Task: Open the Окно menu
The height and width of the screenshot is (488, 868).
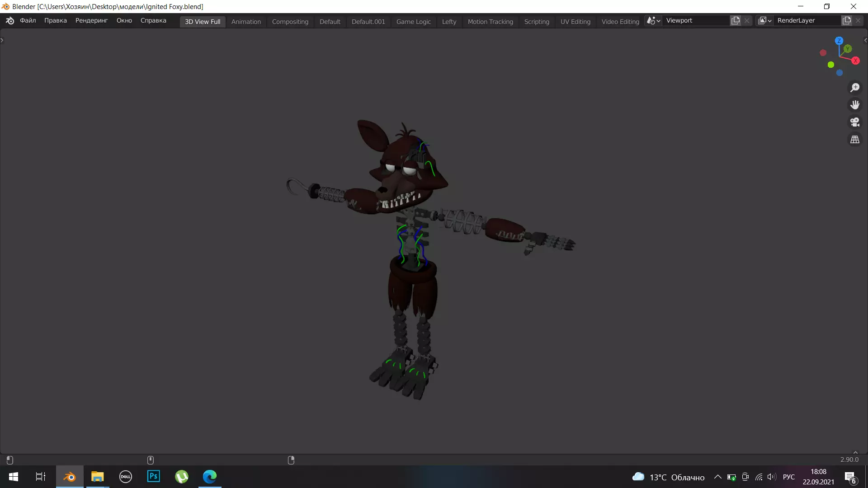Action: tap(124, 21)
